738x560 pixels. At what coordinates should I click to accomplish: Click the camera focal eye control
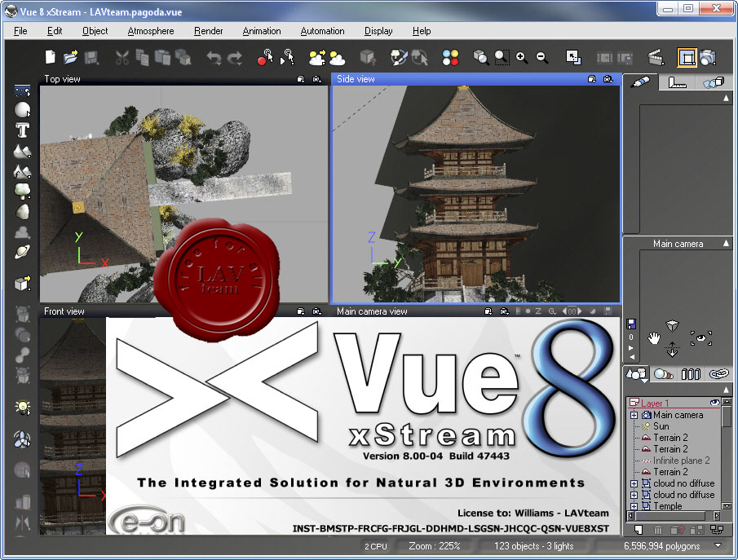click(700, 338)
